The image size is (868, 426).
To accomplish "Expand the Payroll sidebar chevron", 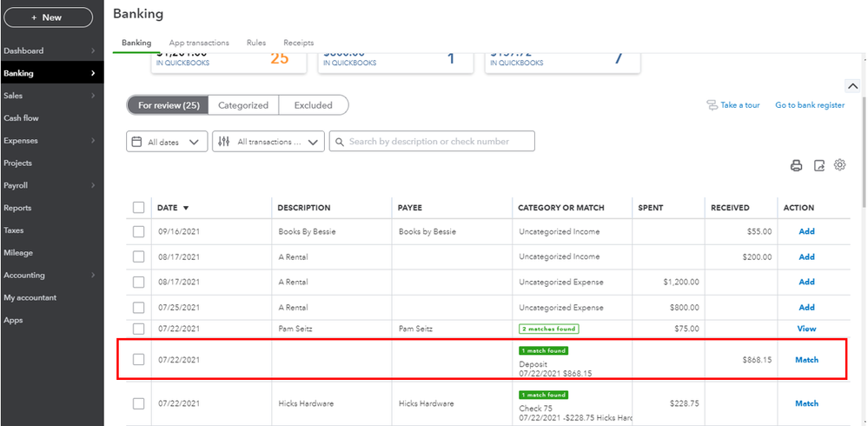I will click(x=93, y=185).
